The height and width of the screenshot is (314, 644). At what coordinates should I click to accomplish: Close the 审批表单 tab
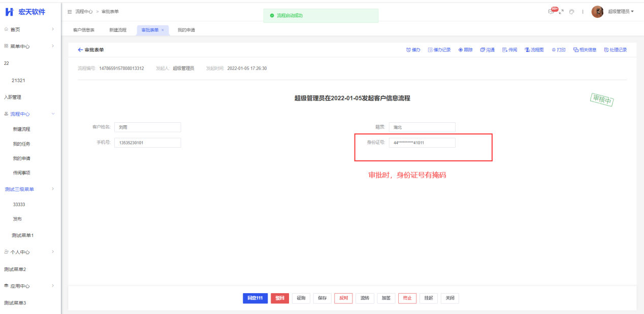pos(163,30)
